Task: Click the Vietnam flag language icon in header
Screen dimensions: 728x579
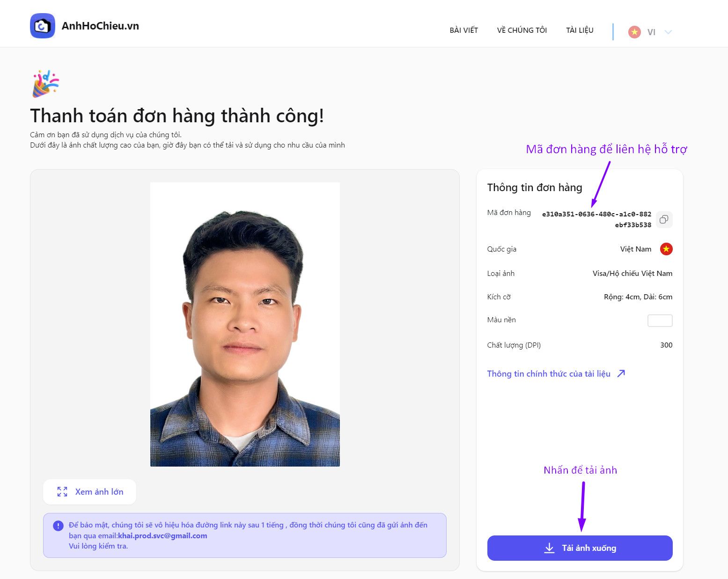Action: 634,32
